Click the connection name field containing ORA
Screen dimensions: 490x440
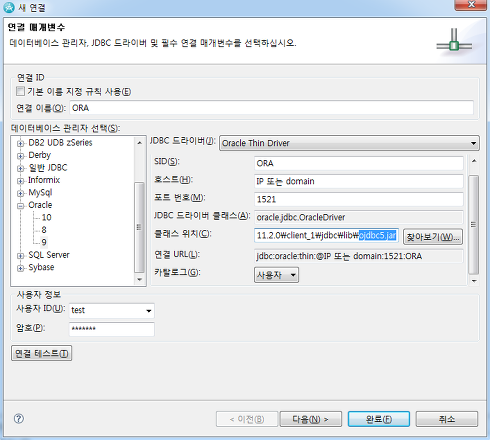coord(271,108)
